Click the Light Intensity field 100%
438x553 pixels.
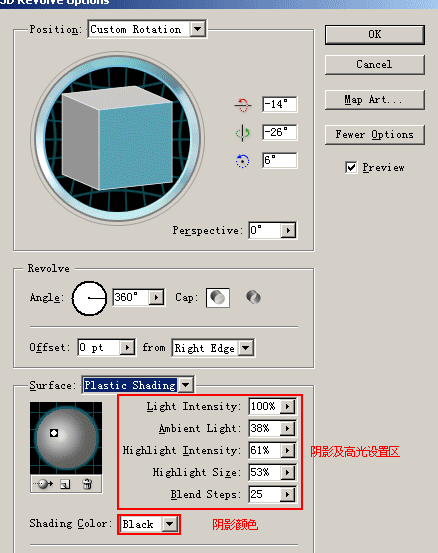(265, 407)
